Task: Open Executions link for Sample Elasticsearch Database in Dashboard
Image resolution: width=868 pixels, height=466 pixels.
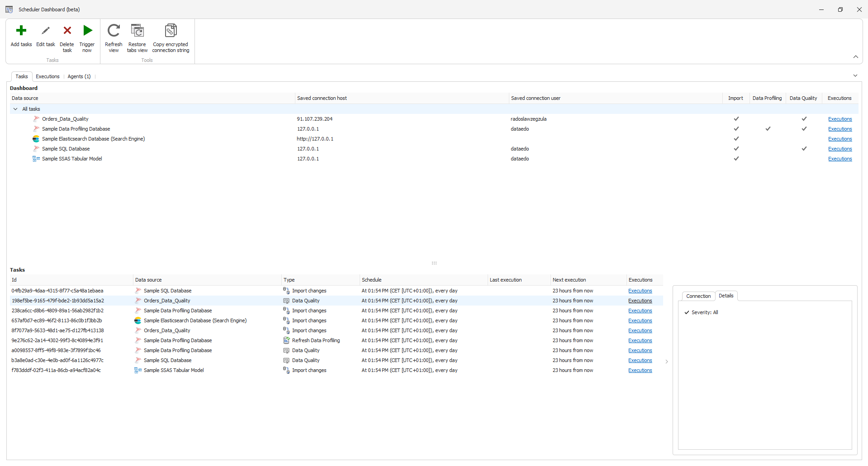Action: 840,139
